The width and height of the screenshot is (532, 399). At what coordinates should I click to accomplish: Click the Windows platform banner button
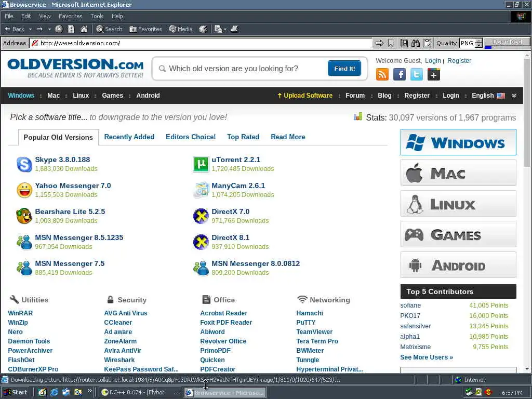pos(458,142)
